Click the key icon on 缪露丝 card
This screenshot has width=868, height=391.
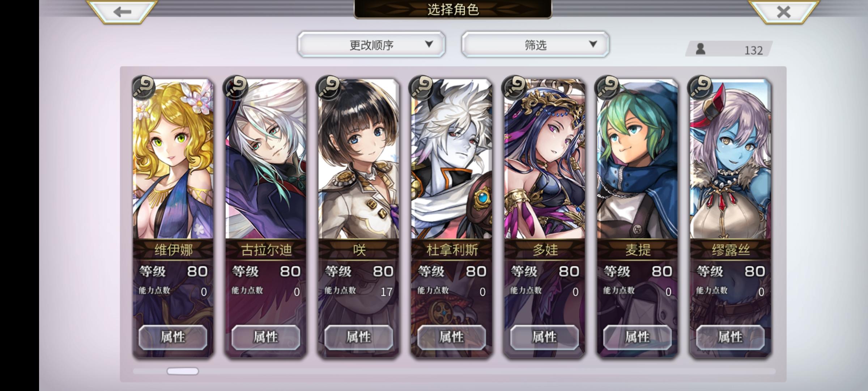pyautogui.click(x=701, y=87)
